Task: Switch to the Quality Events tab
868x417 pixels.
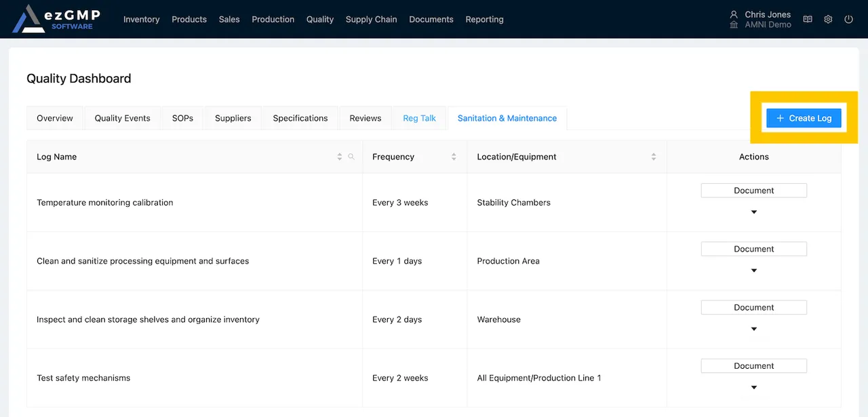Action: 121,118
